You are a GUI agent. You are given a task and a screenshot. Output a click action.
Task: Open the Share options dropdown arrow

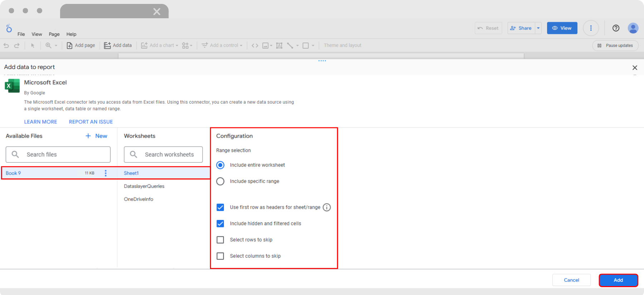point(538,28)
